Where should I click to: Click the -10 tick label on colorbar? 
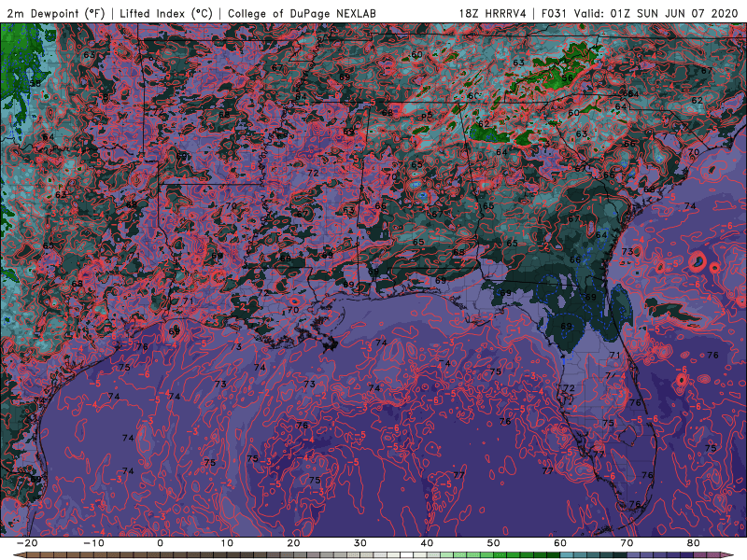[x=93, y=543]
